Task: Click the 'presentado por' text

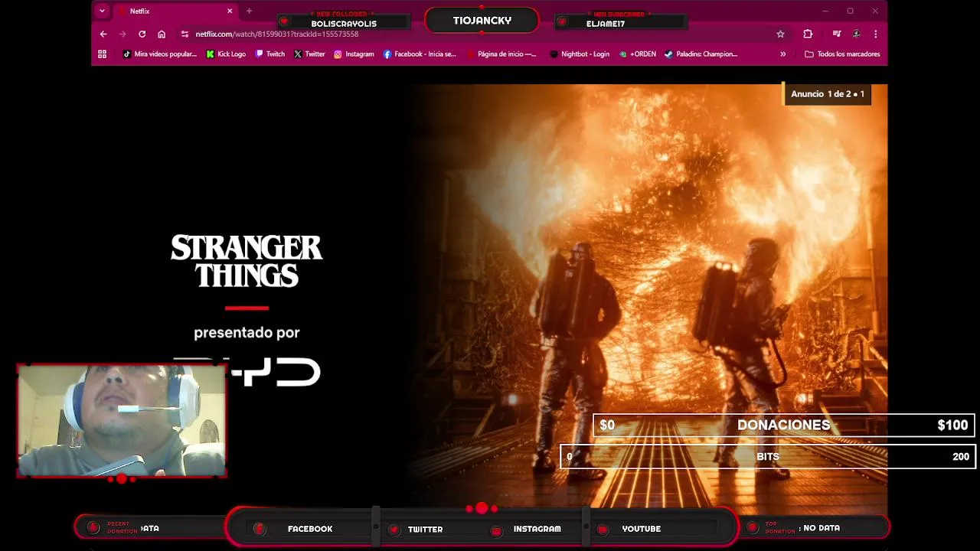Action: click(x=247, y=333)
